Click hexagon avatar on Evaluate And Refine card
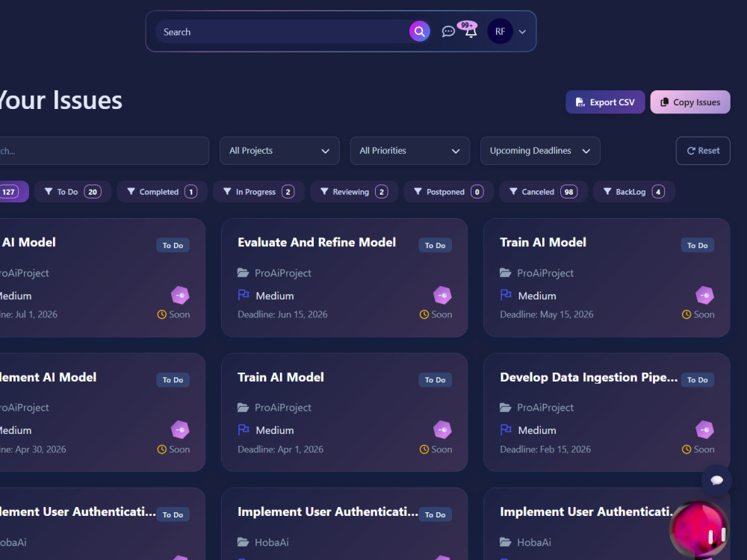Viewport: 747px width, 560px height. point(442,295)
